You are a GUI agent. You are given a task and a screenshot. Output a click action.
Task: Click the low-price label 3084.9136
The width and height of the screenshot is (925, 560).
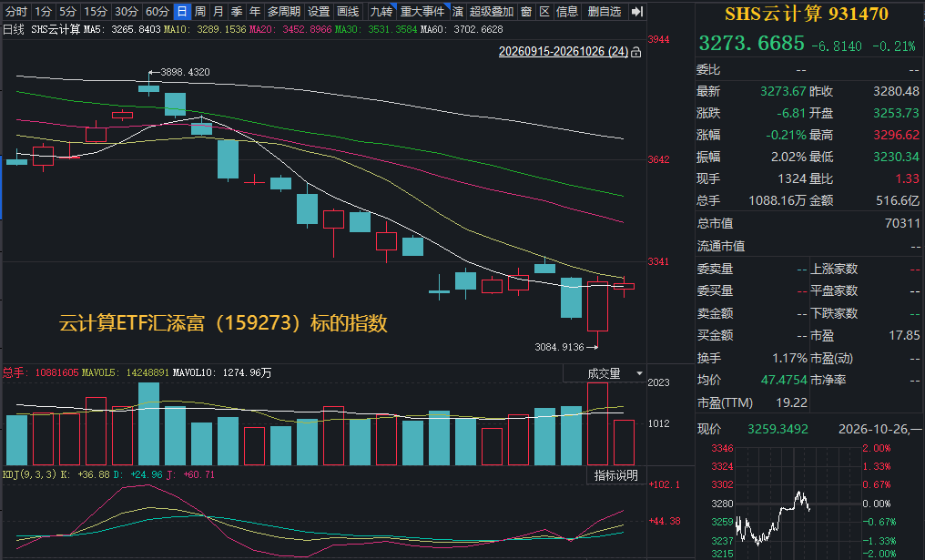click(559, 347)
